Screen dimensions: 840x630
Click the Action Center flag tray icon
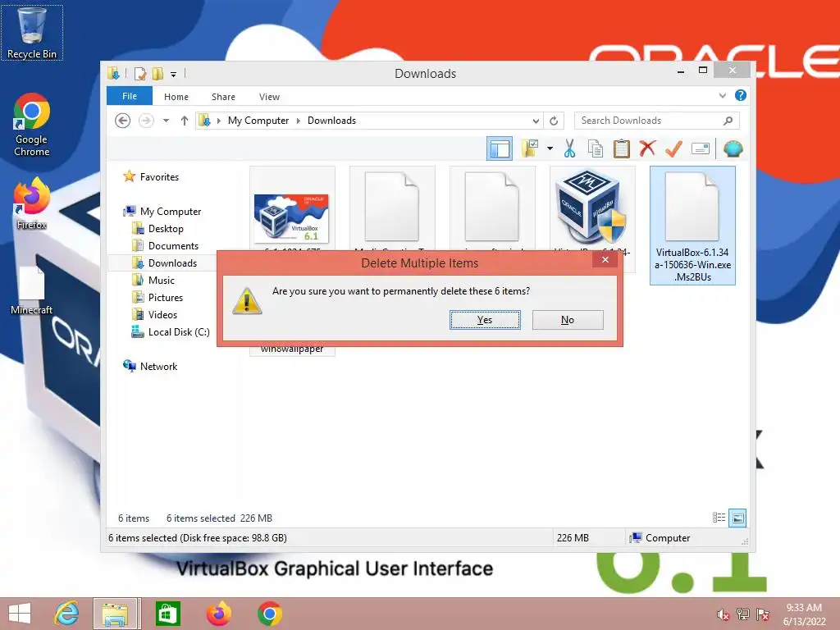click(x=763, y=614)
